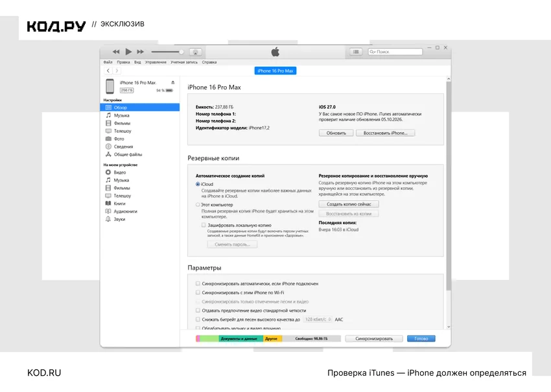The height and width of the screenshot is (392, 551).
Task: Click Восстановить из копии button
Action: [x=349, y=214]
